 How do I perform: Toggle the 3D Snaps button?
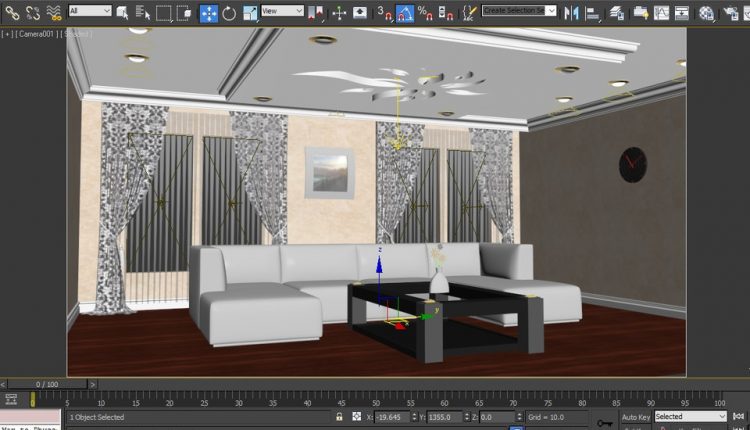tap(384, 13)
